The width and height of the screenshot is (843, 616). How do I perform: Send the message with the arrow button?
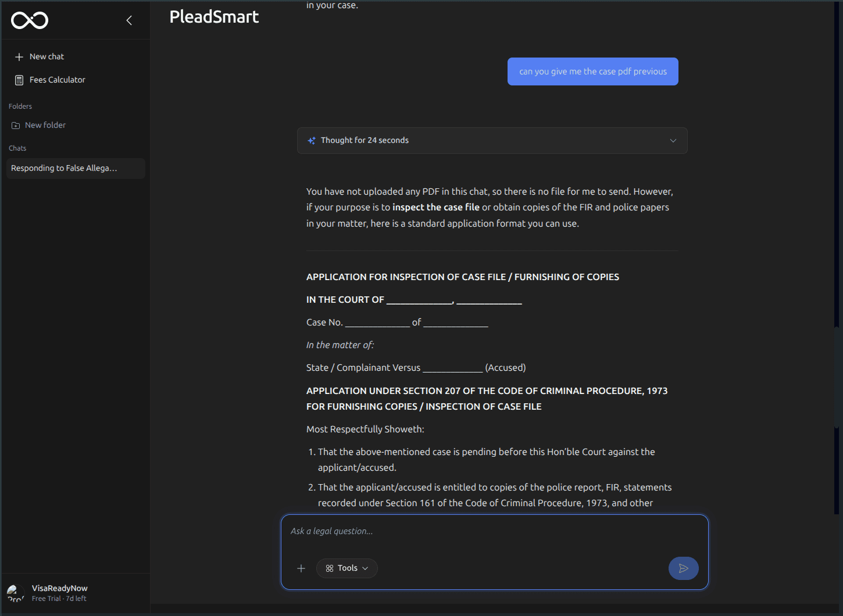[684, 568]
